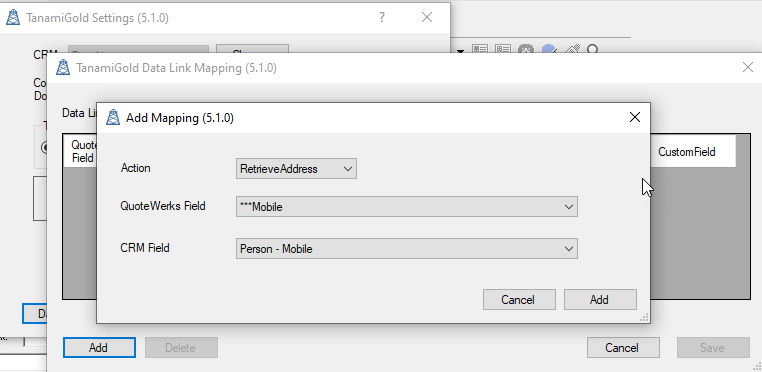
Task: Close the TanamiGold Data Link Mapping window
Action: pos(748,68)
